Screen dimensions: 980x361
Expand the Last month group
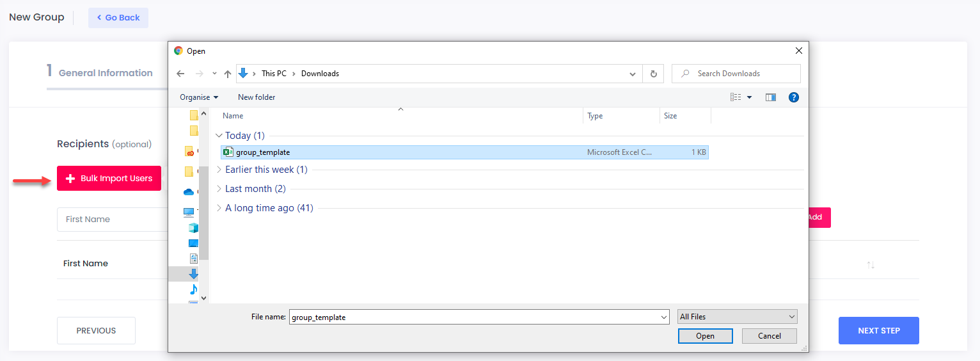219,189
